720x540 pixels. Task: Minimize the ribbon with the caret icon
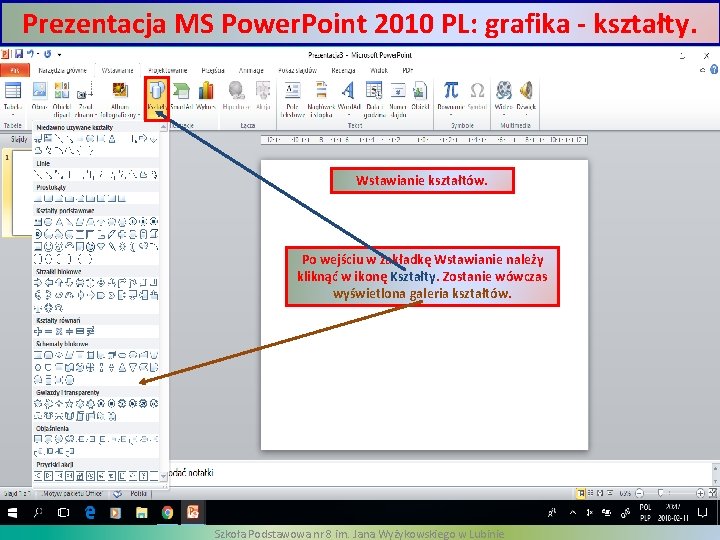click(x=703, y=70)
